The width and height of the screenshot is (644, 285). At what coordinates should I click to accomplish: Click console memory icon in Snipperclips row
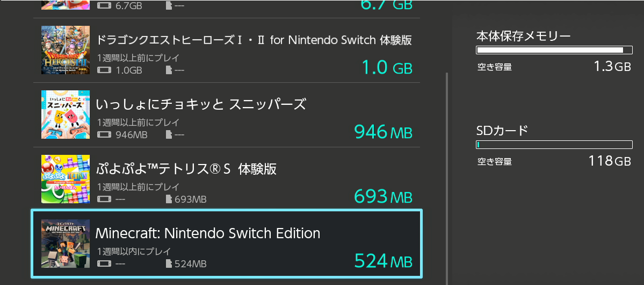[x=104, y=134]
